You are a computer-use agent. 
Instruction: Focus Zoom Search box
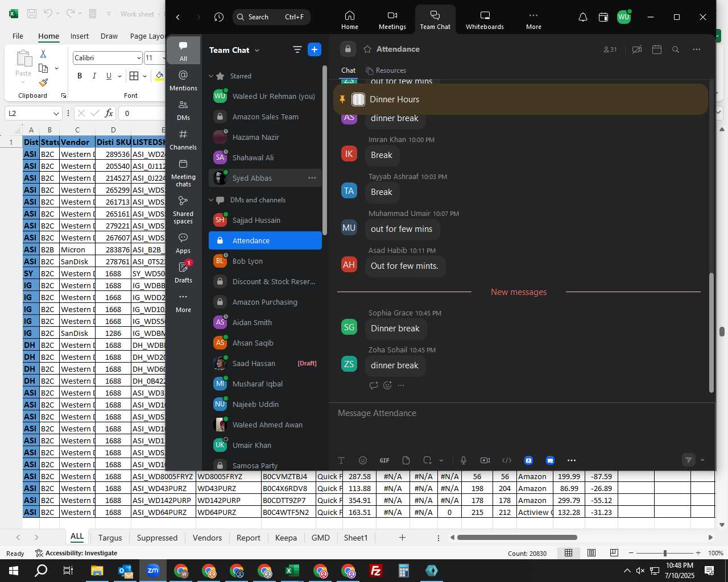271,17
